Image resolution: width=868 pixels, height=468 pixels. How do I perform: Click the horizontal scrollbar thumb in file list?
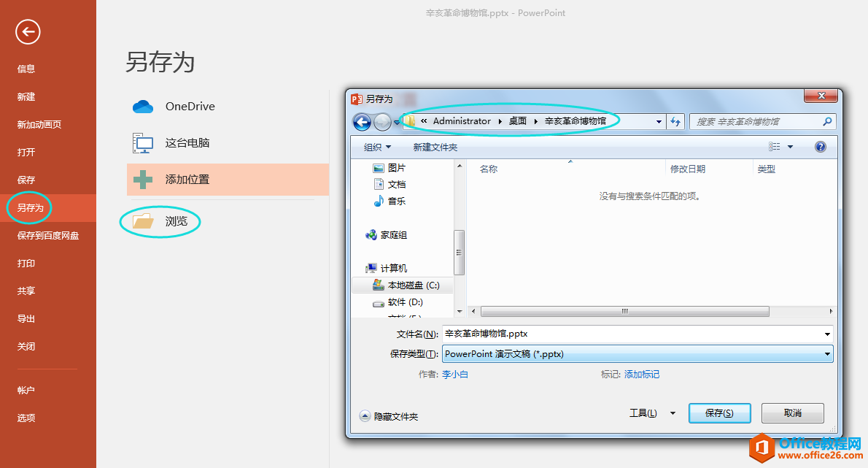click(625, 311)
